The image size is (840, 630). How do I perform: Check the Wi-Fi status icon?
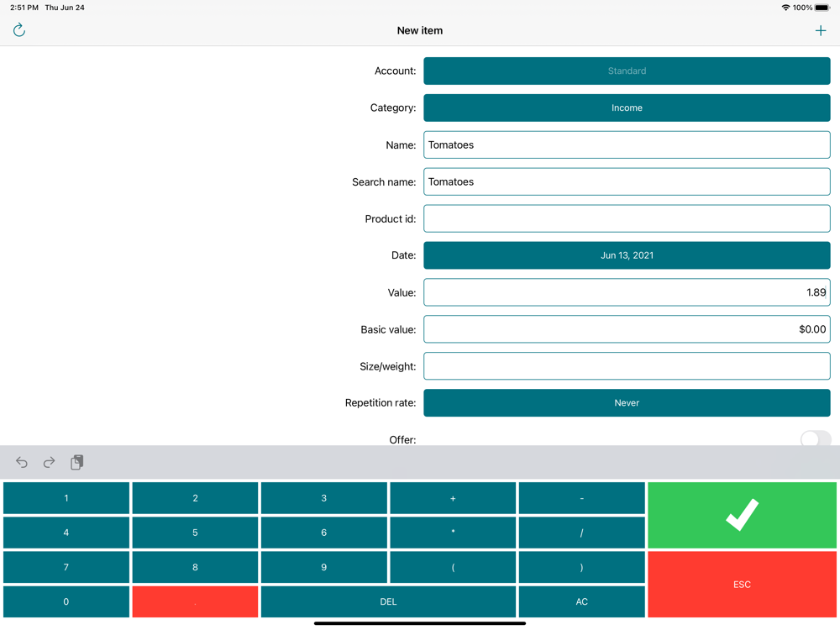(785, 8)
